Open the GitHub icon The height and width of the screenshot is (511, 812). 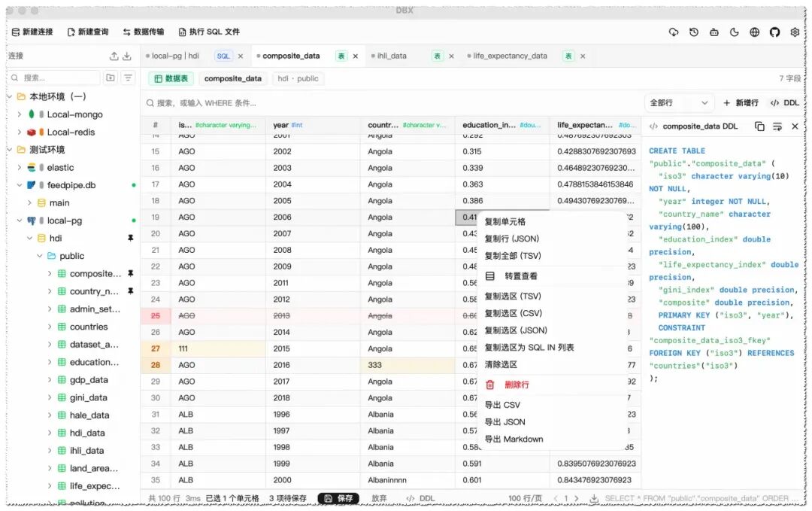(x=774, y=32)
